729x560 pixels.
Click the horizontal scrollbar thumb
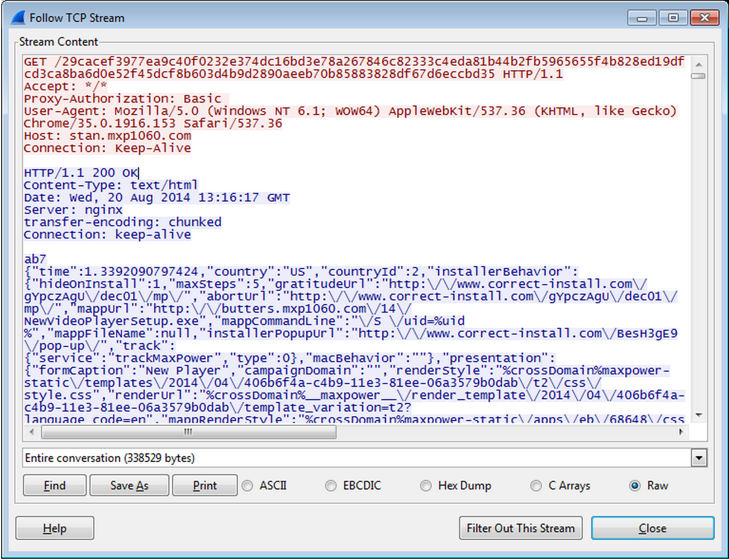[188, 432]
